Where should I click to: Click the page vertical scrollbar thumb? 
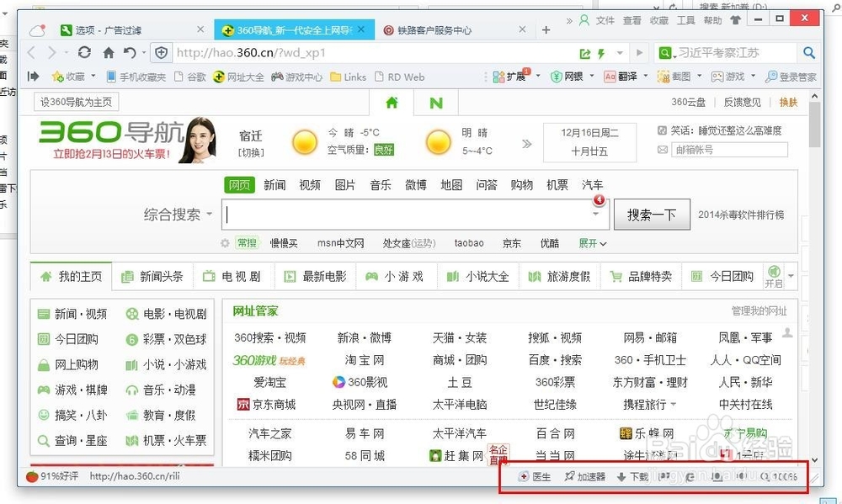814,125
